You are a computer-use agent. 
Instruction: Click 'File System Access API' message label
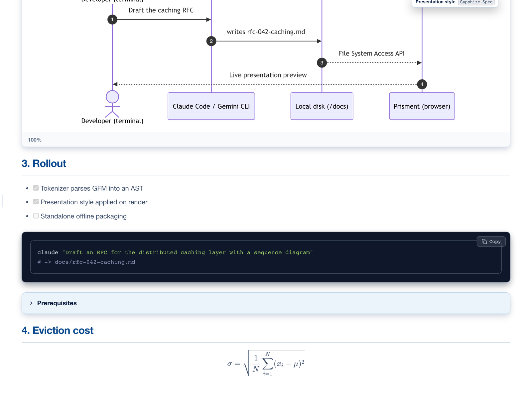point(371,53)
